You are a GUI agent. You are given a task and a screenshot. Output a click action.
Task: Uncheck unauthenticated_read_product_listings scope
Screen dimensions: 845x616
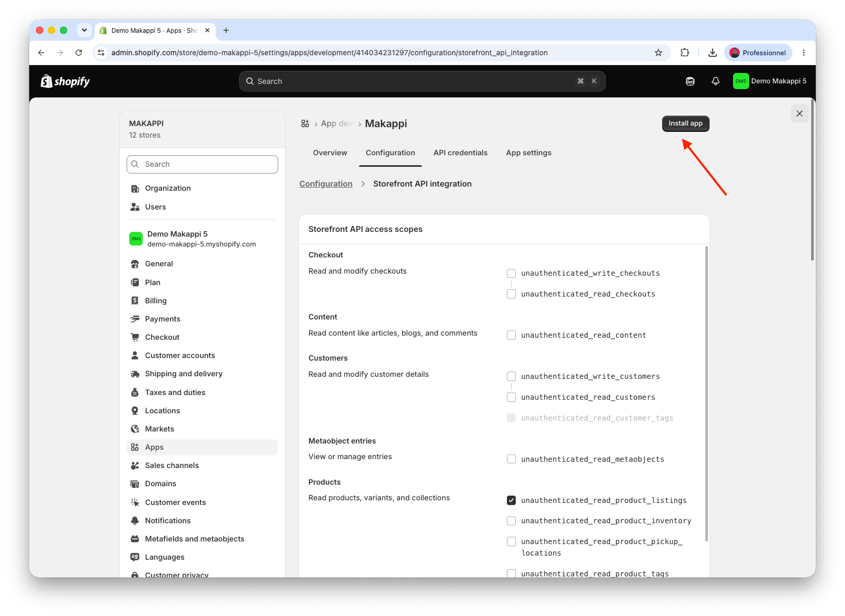(x=512, y=500)
